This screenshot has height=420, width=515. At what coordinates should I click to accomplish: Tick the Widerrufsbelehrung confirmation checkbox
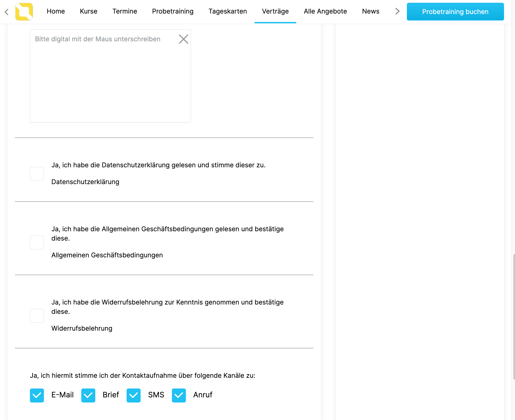tap(37, 315)
